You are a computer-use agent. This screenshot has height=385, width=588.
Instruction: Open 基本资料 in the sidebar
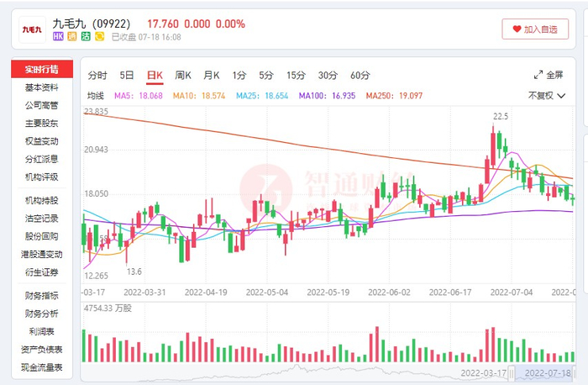coord(41,87)
